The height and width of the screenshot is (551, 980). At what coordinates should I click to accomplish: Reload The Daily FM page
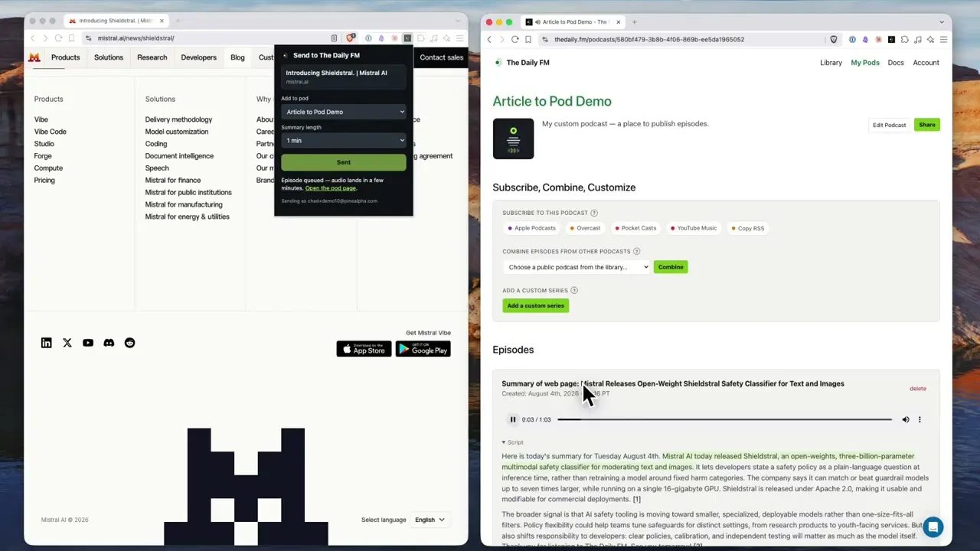click(x=514, y=40)
